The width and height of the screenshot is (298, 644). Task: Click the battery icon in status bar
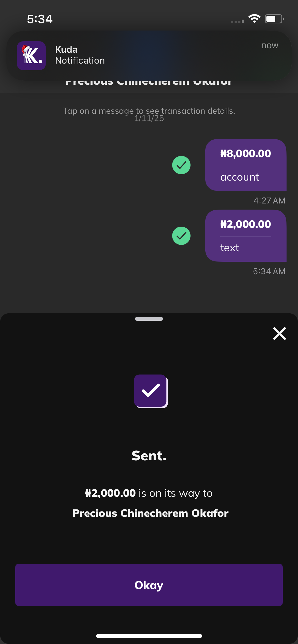tap(274, 19)
